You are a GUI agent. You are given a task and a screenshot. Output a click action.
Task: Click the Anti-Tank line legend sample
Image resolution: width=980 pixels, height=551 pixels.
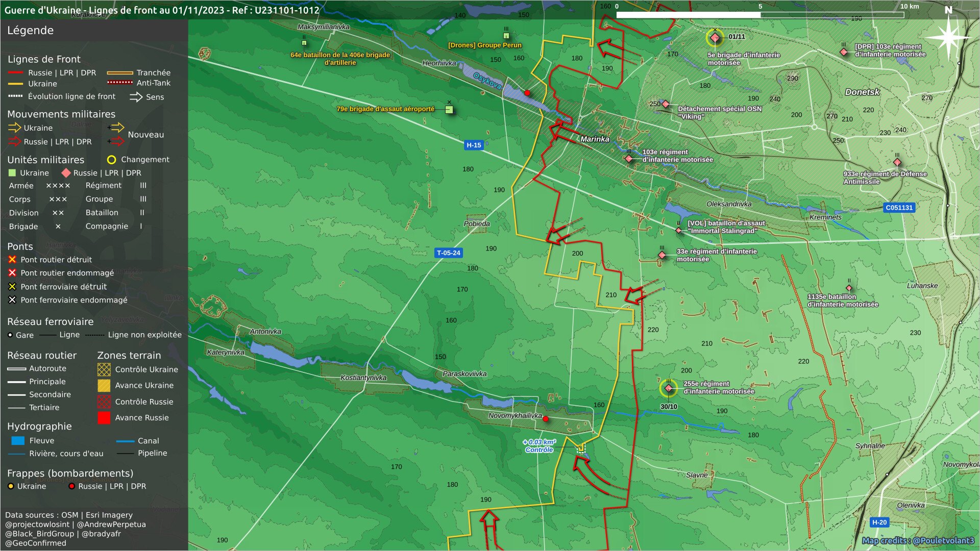(x=120, y=82)
